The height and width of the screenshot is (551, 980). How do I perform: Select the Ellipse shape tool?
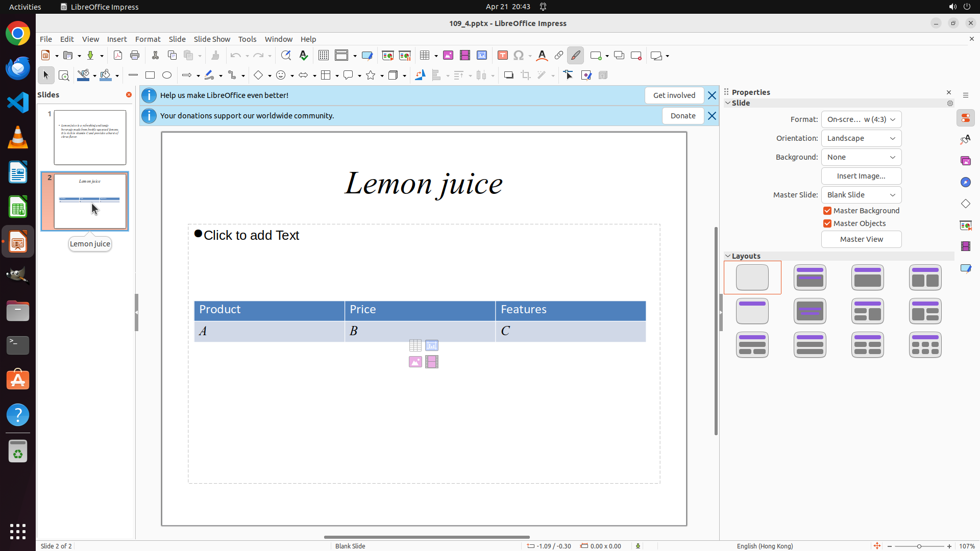[167, 76]
